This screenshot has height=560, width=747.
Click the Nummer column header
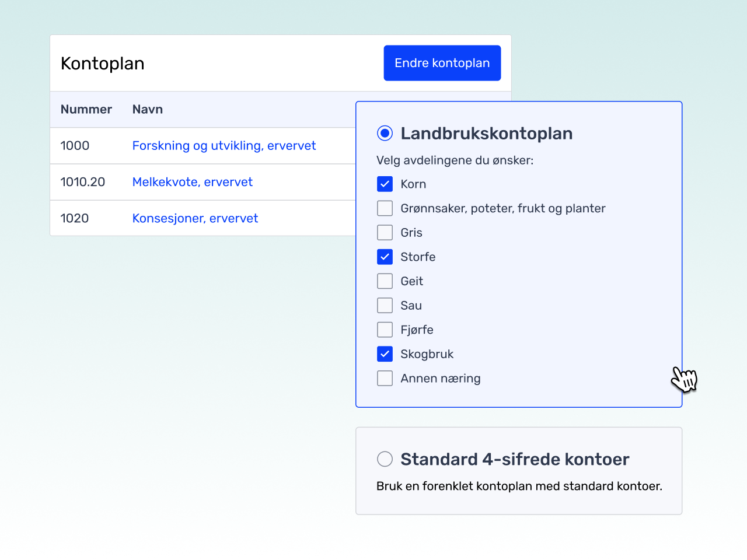pyautogui.click(x=86, y=110)
